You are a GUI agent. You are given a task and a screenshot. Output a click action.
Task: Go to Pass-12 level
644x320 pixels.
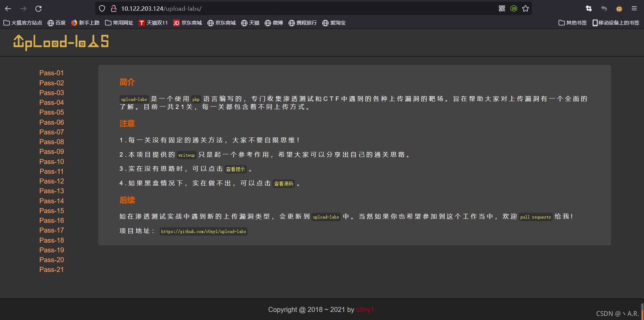point(52,181)
